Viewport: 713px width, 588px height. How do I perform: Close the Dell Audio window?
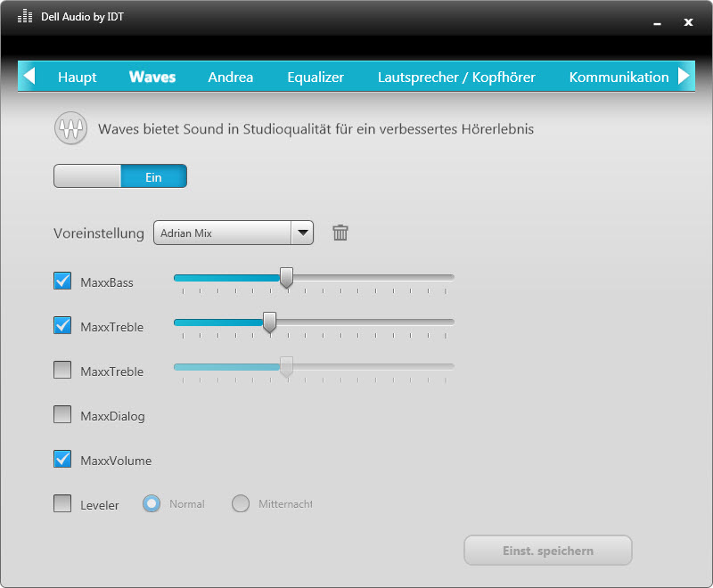point(688,22)
